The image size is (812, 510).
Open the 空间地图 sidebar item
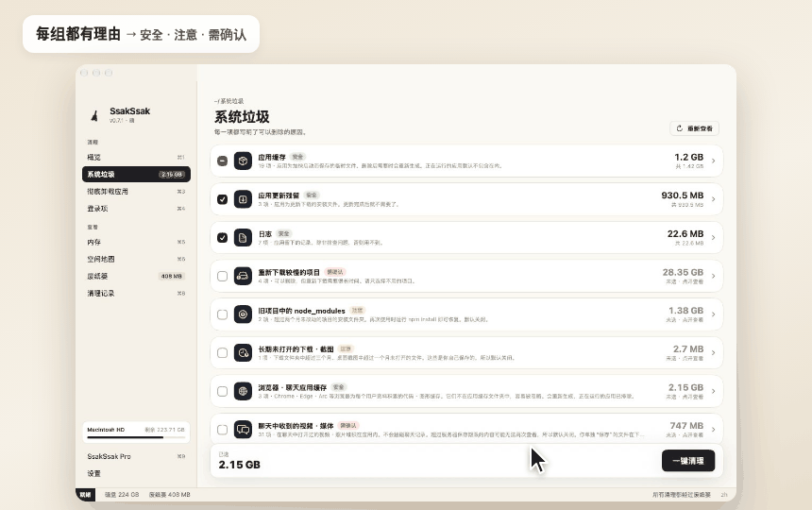pos(136,259)
